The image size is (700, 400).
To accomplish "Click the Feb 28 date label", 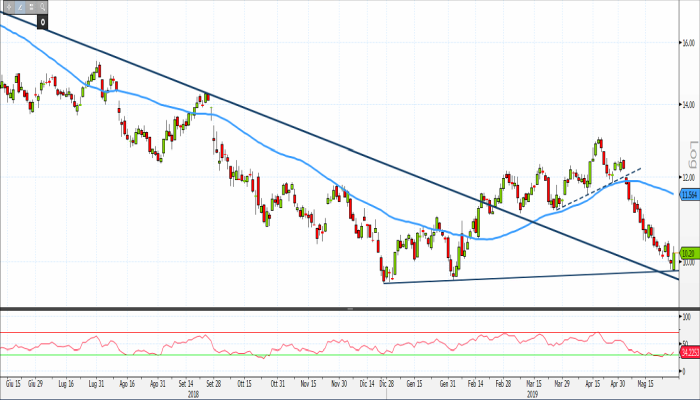I will tap(503, 383).
